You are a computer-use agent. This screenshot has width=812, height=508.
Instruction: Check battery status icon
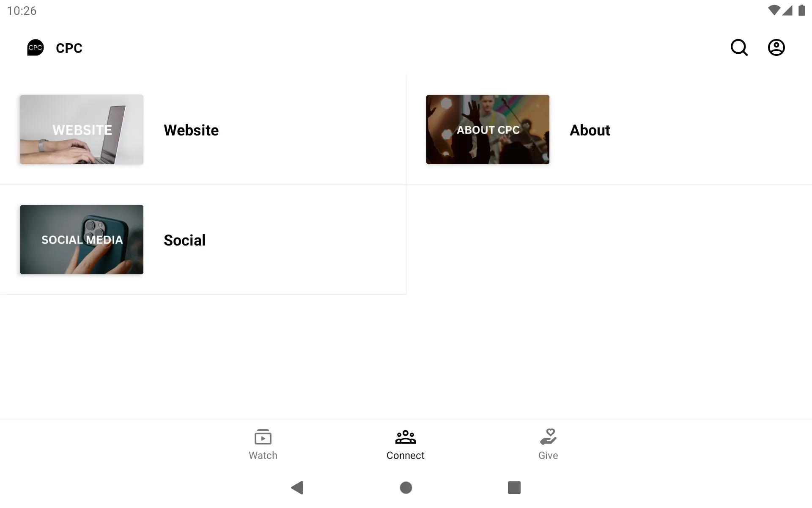point(801,10)
